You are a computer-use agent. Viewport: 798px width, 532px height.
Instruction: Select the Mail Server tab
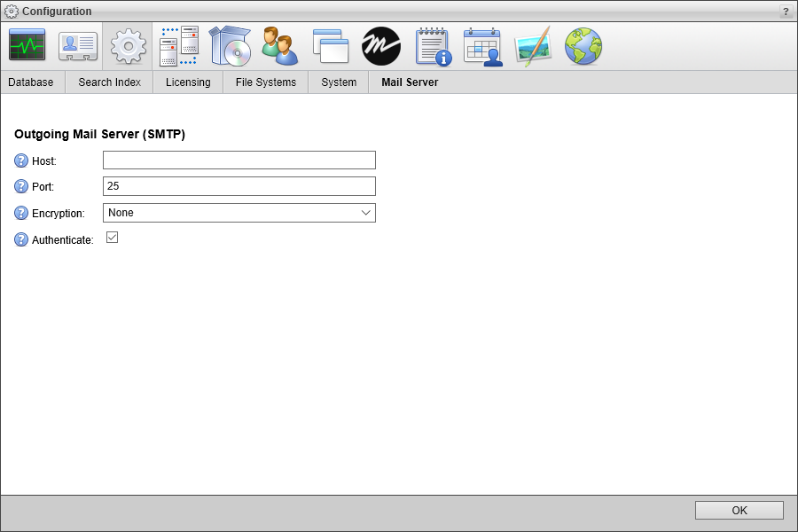(x=410, y=82)
